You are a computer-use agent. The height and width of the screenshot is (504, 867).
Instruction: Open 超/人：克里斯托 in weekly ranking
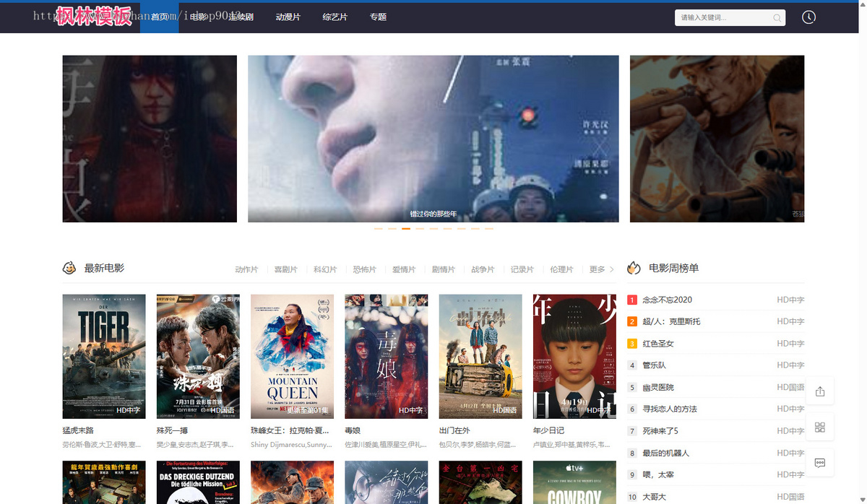671,321
